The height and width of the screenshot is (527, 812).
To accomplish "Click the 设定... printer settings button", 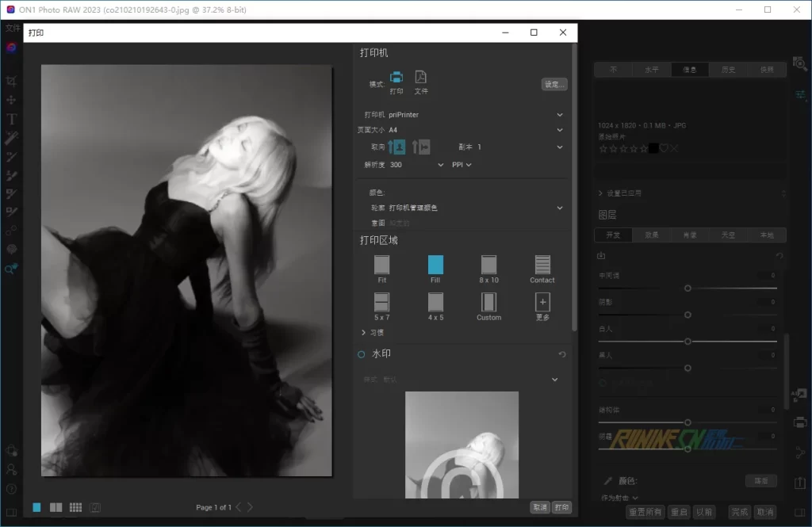I will pyautogui.click(x=554, y=84).
